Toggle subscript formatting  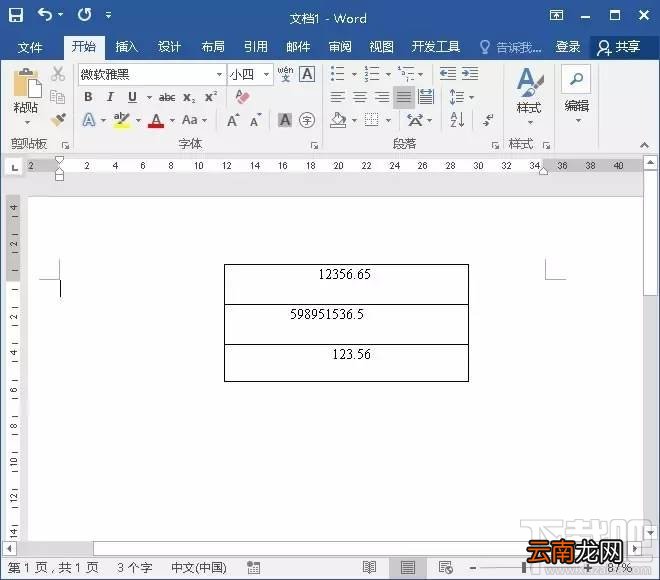[x=189, y=97]
